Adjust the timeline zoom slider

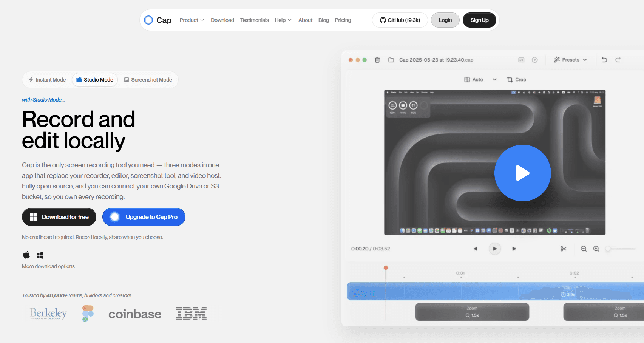click(621, 249)
